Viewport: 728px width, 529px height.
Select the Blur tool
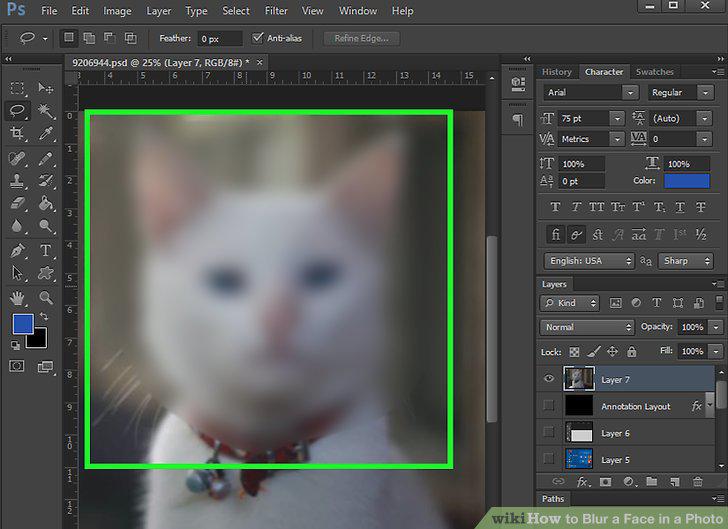point(17,226)
